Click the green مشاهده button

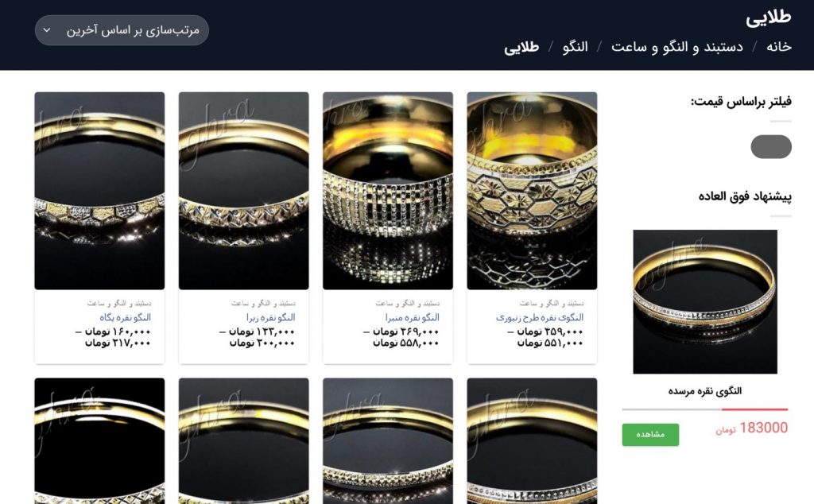click(650, 435)
